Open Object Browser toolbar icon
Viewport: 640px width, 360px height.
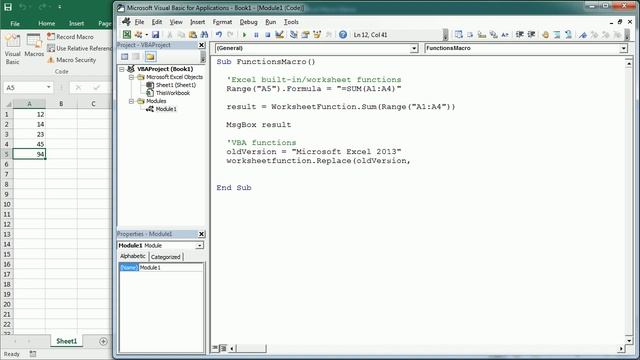(317, 35)
